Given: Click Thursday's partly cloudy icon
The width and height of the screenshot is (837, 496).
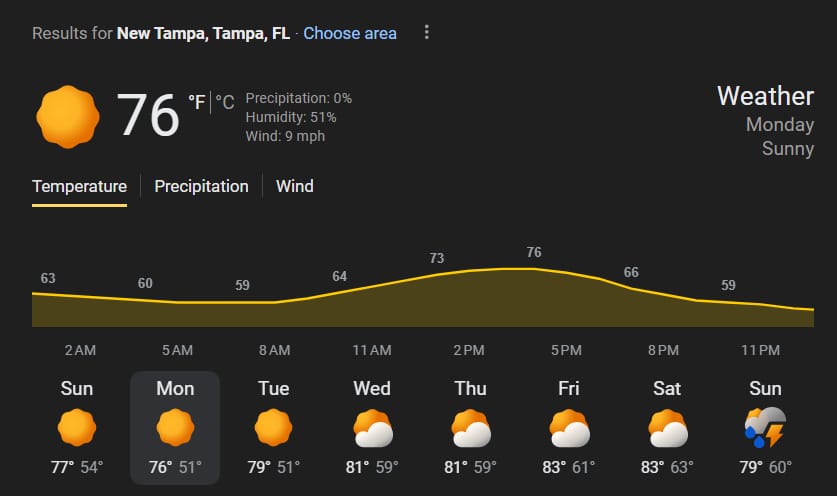Looking at the screenshot, I should (470, 430).
